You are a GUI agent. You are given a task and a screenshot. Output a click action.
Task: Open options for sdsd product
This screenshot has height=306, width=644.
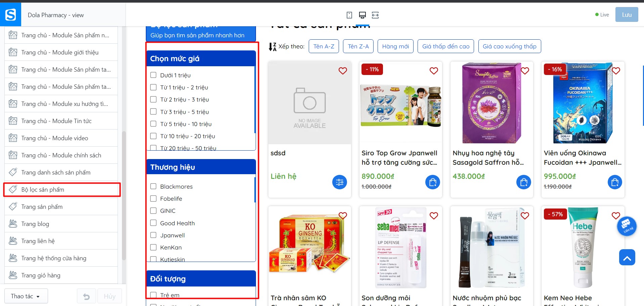(x=340, y=182)
